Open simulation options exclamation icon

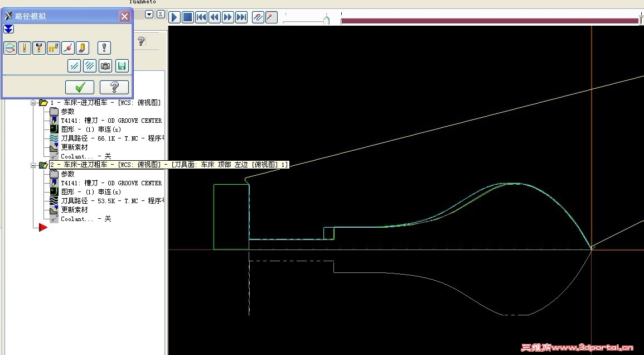point(104,48)
